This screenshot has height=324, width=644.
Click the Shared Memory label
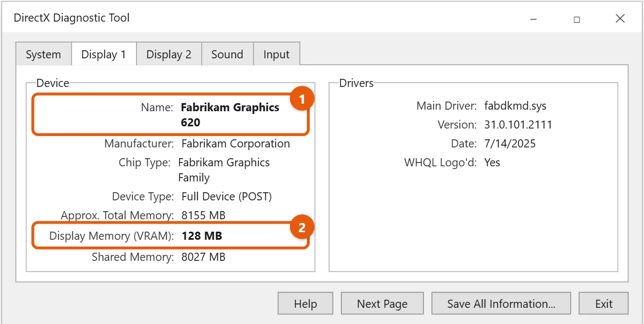pyautogui.click(x=133, y=258)
